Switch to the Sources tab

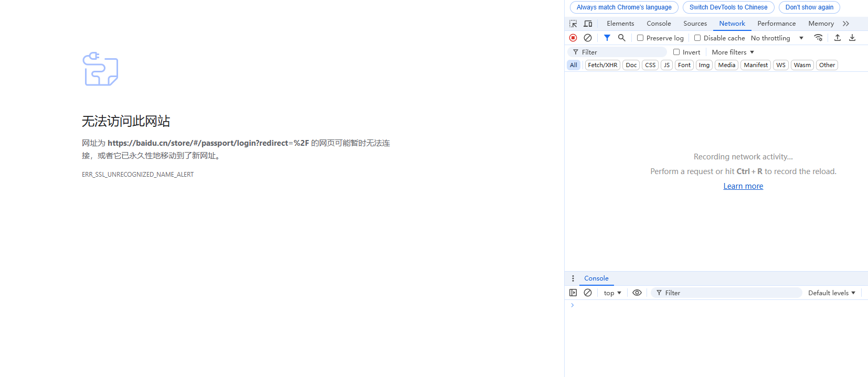(695, 24)
